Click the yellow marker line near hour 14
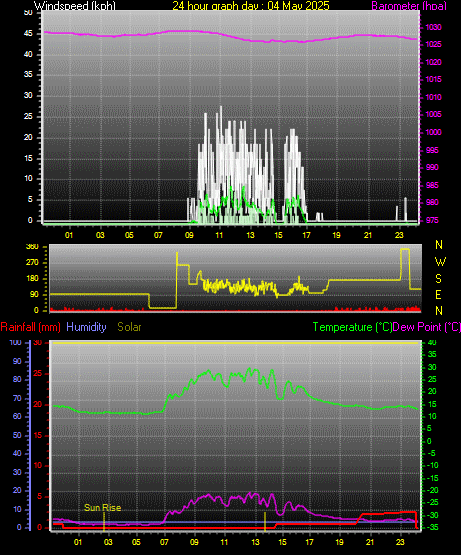 [265, 522]
